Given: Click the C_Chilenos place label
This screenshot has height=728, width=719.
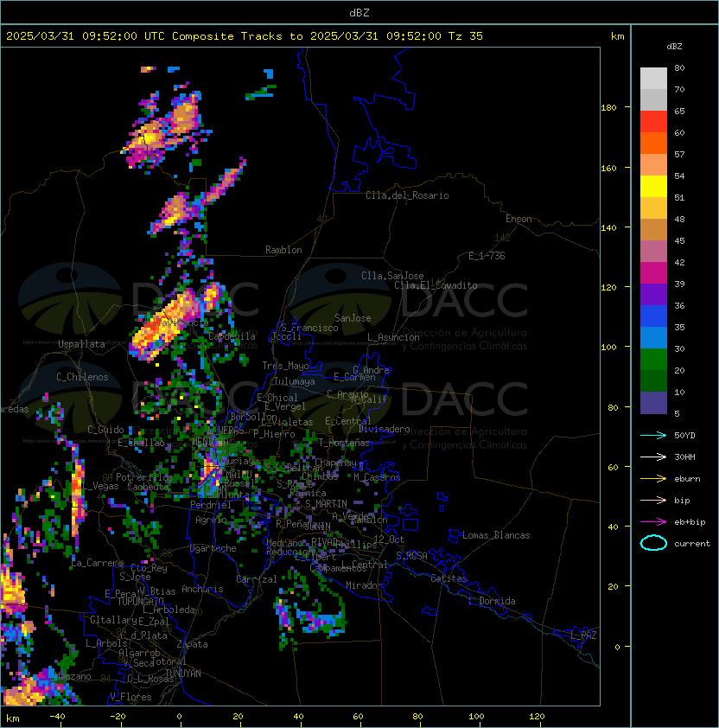Looking at the screenshot, I should [82, 377].
